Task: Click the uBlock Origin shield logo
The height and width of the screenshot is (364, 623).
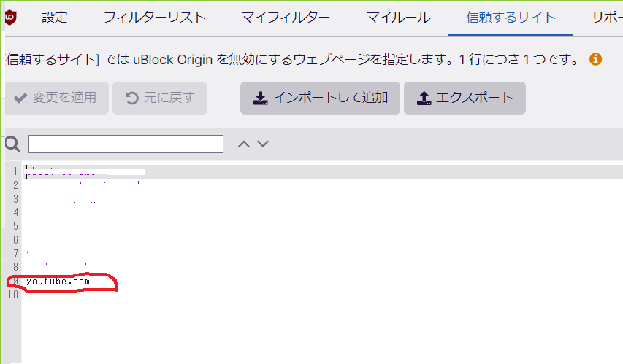Action: pos(10,18)
